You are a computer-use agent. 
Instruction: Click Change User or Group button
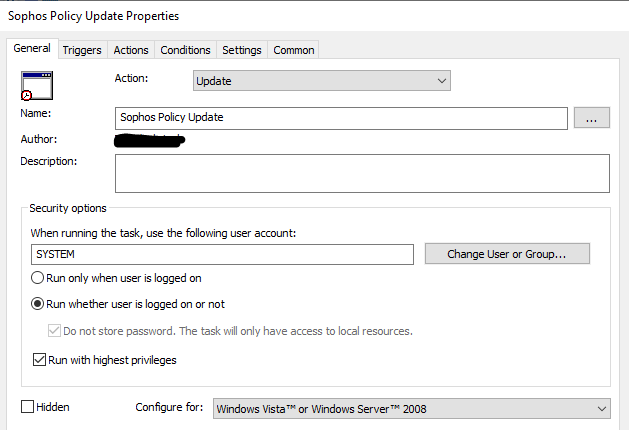pyautogui.click(x=507, y=254)
